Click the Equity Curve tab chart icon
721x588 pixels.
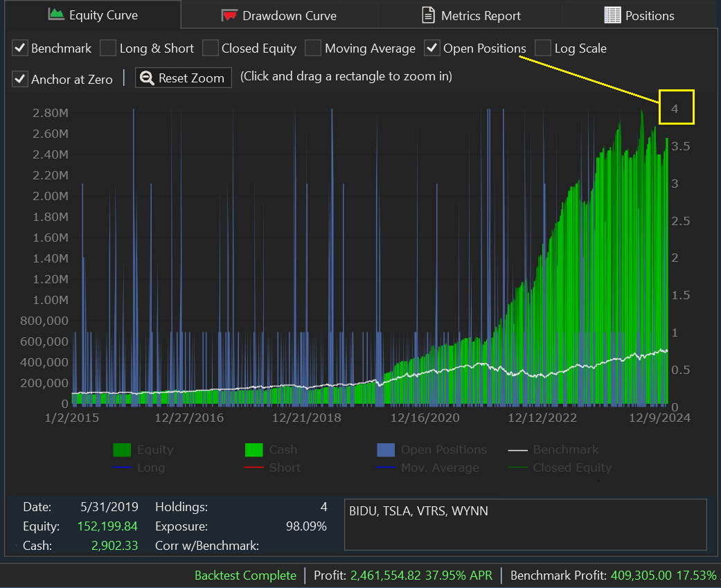[55, 15]
